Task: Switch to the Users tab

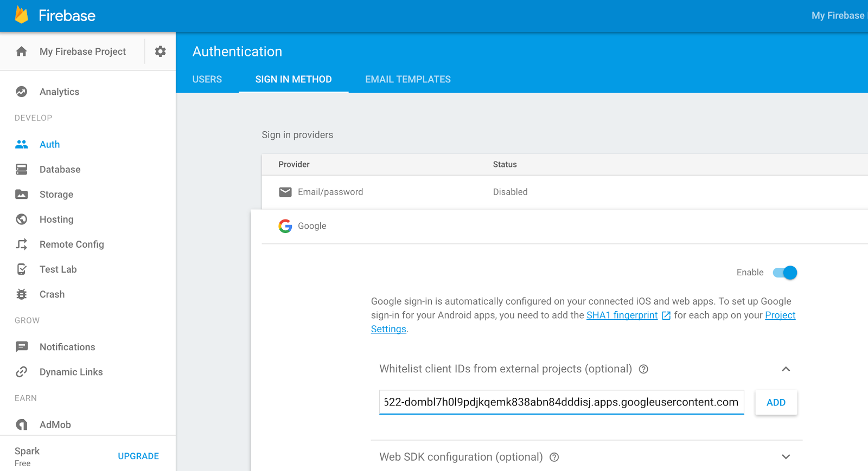Action: tap(207, 79)
